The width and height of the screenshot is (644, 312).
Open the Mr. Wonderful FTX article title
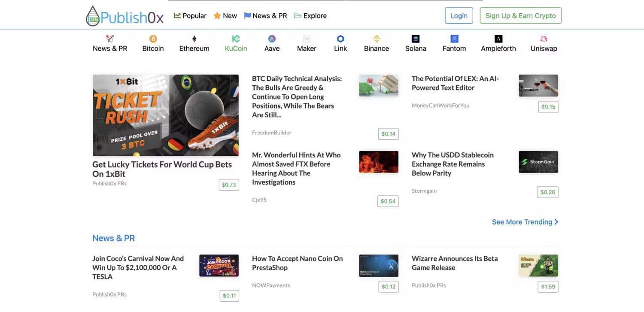pyautogui.click(x=296, y=168)
